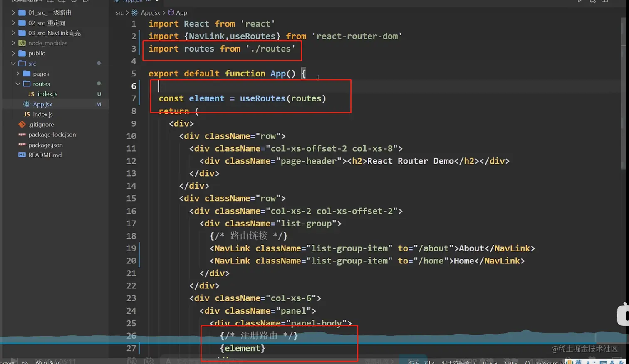This screenshot has width=629, height=364.
Task: Select the 03_src_NavLink高亮 folder name
Action: click(54, 33)
